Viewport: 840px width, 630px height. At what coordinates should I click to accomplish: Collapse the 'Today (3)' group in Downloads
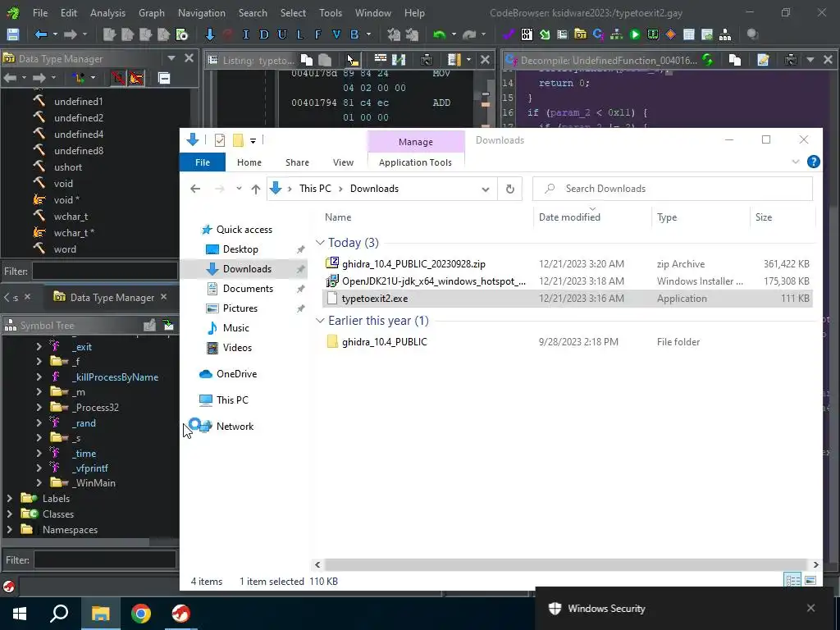[x=321, y=243]
